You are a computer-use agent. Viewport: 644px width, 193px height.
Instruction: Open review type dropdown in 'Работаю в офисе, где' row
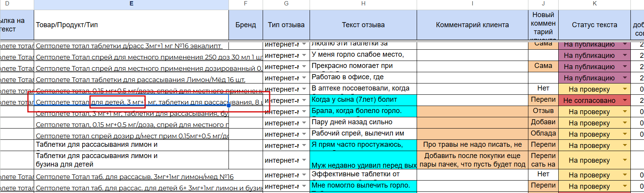pyautogui.click(x=304, y=78)
